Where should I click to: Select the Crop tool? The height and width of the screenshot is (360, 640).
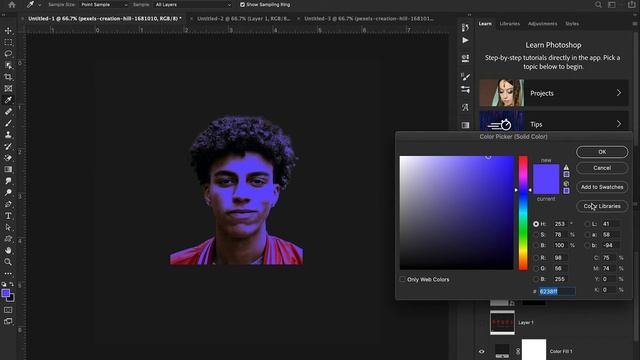coord(8,77)
